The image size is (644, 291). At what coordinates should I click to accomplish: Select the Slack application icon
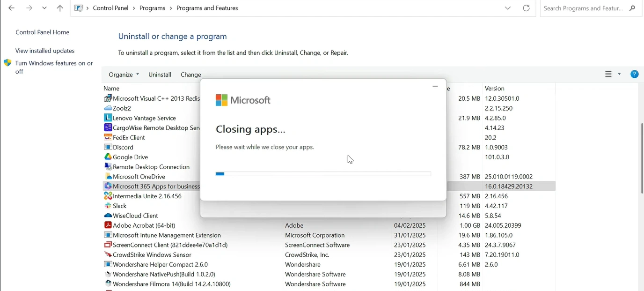point(109,206)
